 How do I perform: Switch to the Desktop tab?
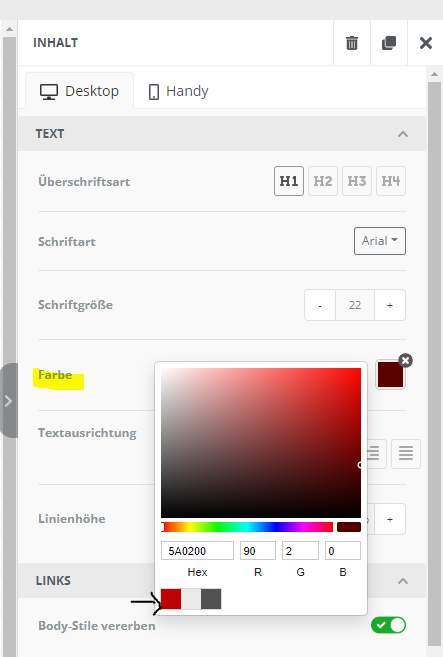pyautogui.click(x=80, y=91)
